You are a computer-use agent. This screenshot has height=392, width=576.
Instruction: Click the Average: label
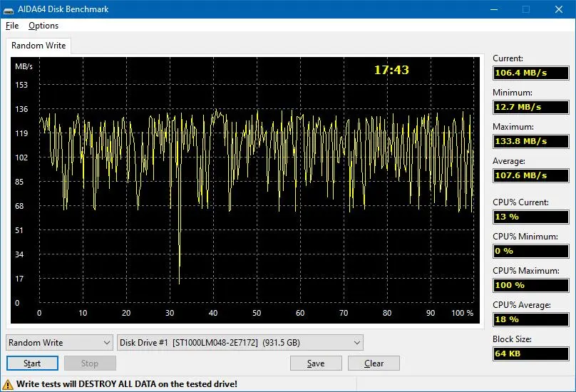coord(509,161)
